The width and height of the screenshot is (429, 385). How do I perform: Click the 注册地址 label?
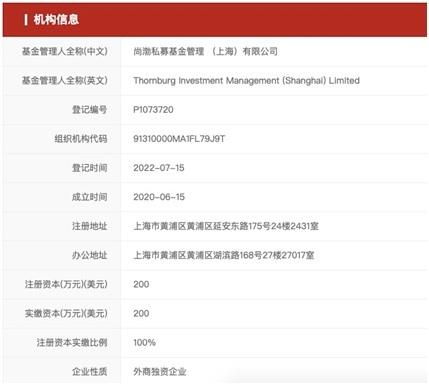coord(90,226)
